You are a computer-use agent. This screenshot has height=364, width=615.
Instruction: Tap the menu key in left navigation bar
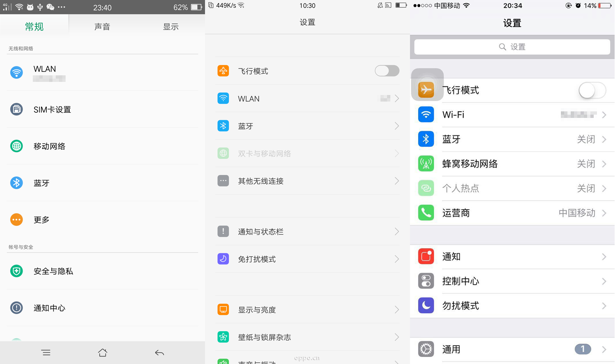pos(46,353)
